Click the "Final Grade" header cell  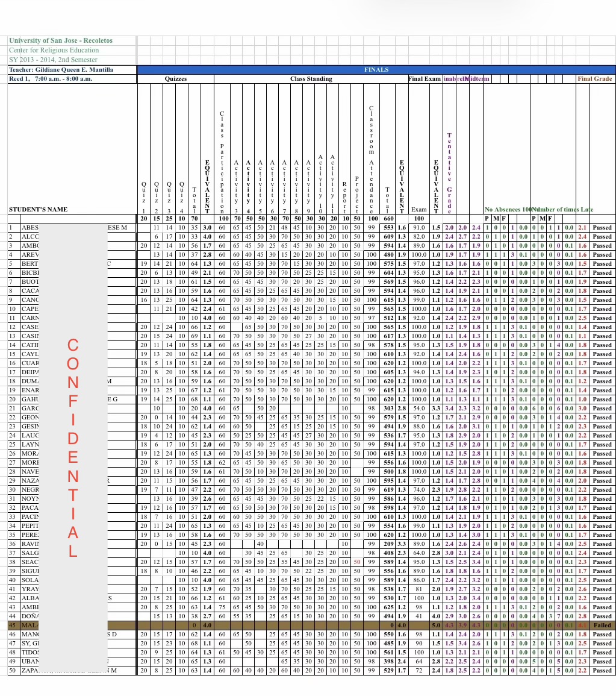594,79
